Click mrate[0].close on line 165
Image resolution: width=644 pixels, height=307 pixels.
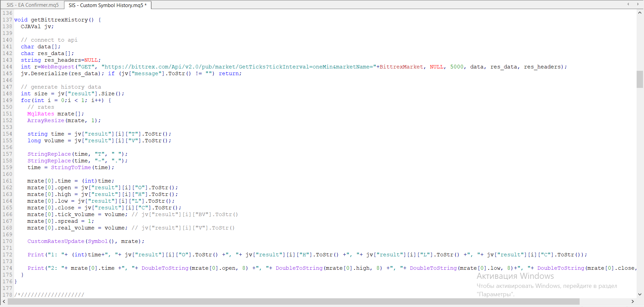point(51,208)
